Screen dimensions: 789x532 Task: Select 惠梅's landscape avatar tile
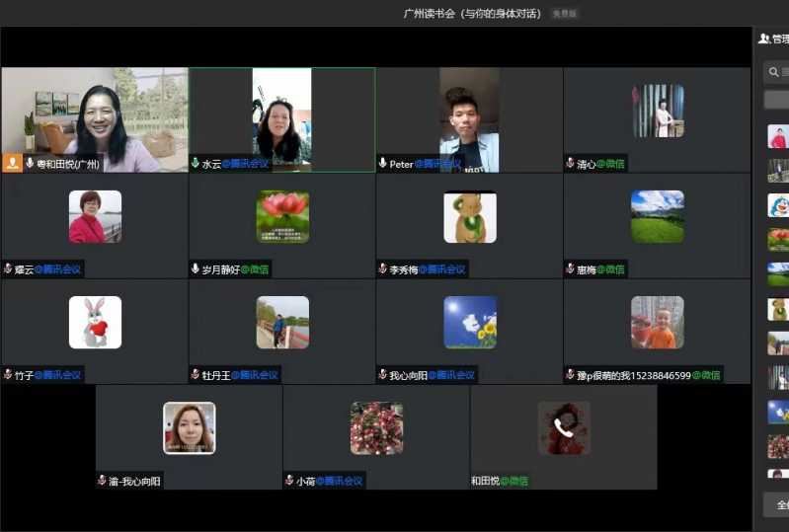pyautogui.click(x=657, y=217)
